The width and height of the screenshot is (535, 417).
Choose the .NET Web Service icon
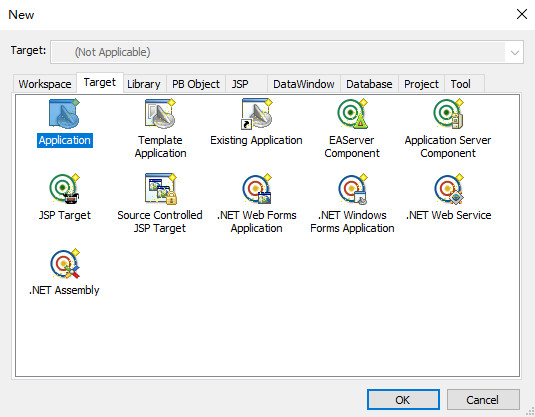(448, 189)
